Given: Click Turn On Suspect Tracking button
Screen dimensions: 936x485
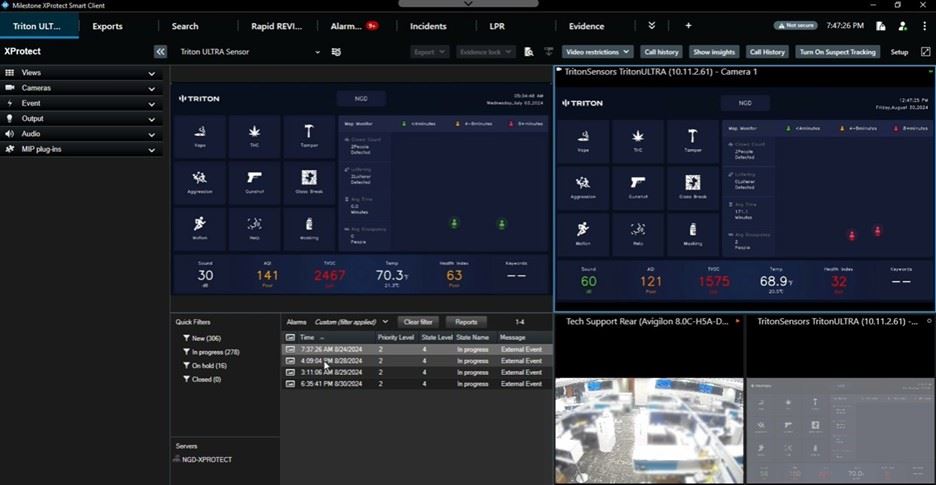Looking at the screenshot, I should point(838,52).
